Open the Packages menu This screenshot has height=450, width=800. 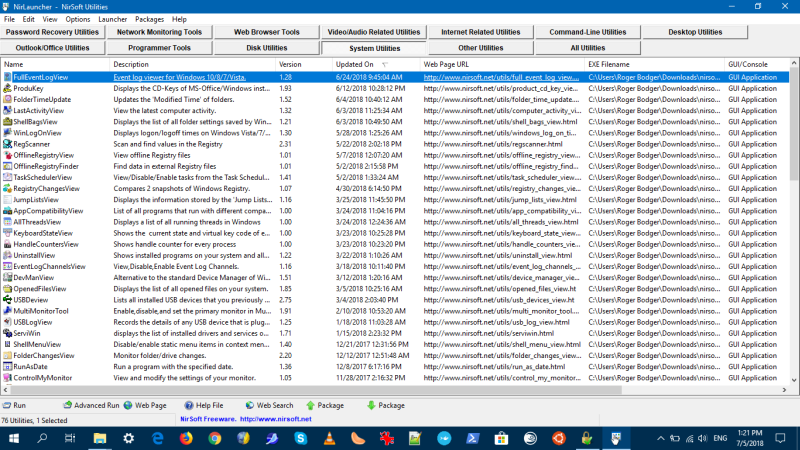coord(149,19)
